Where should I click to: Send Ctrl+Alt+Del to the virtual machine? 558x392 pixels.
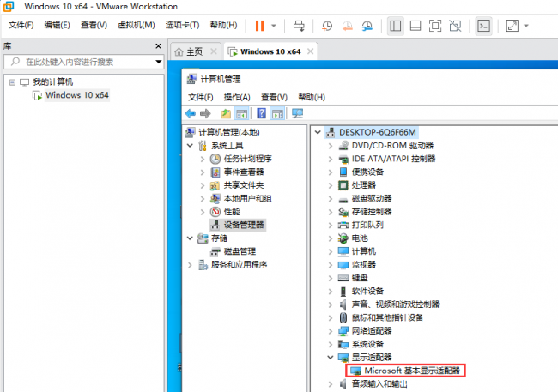click(x=299, y=26)
